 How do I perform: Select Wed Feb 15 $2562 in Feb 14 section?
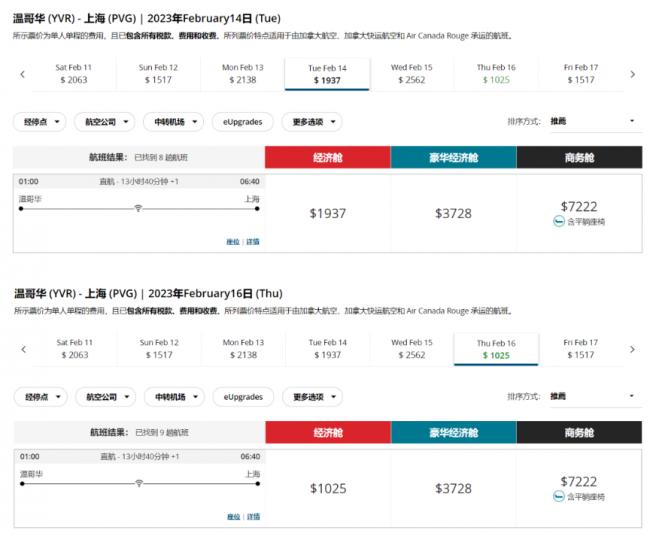click(x=412, y=74)
